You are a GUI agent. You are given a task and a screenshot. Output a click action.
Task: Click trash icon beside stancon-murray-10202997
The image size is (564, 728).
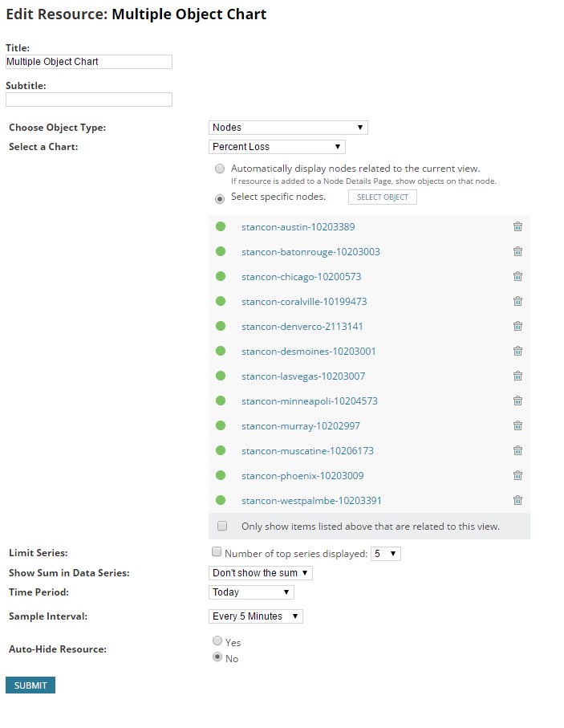pyautogui.click(x=517, y=425)
